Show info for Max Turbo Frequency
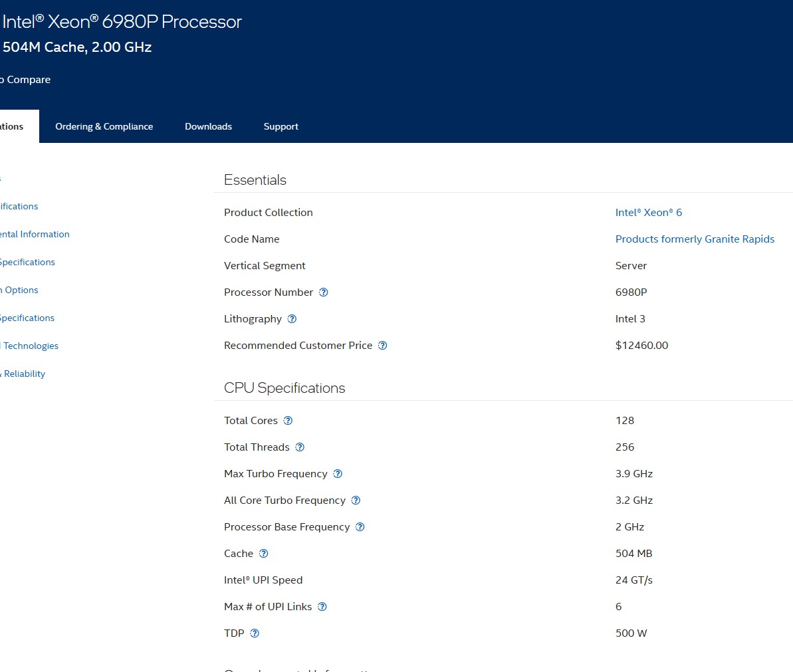The height and width of the screenshot is (672, 793). (x=338, y=474)
